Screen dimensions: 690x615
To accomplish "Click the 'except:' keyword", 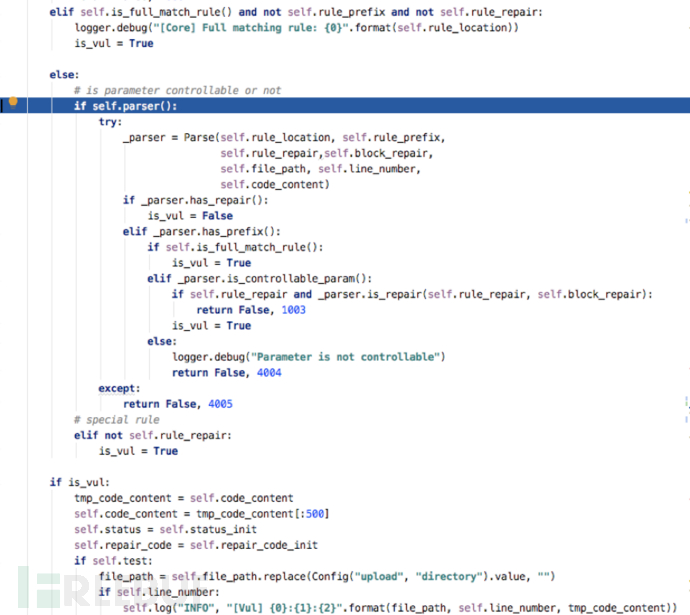I will point(119,388).
